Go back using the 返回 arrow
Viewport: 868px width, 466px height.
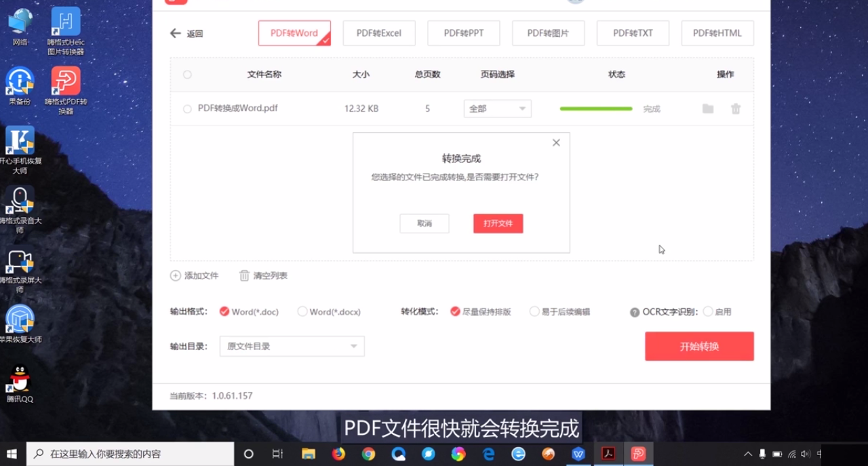(186, 33)
